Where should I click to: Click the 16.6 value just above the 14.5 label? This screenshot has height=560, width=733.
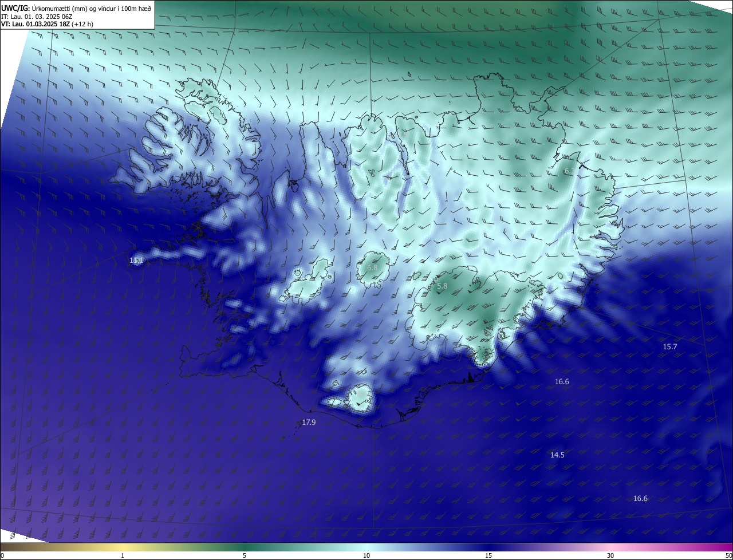[x=562, y=381]
